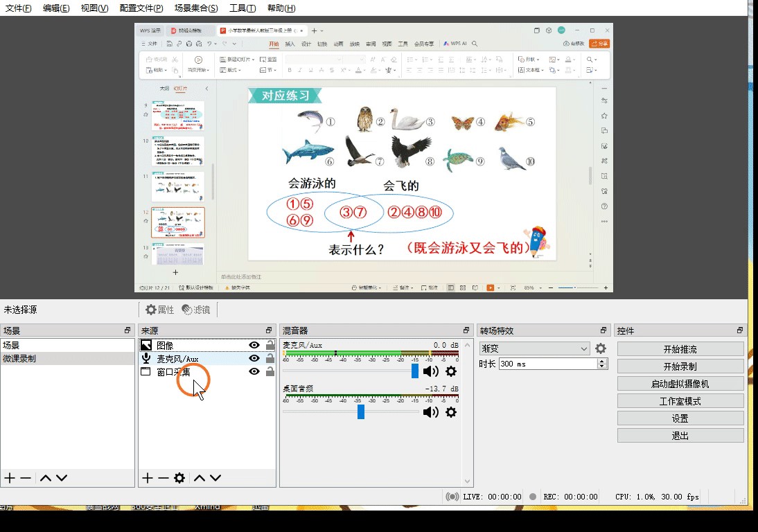This screenshot has width=758, height=532.
Task: Hide the 图像 source with its eye icon
Action: point(254,345)
